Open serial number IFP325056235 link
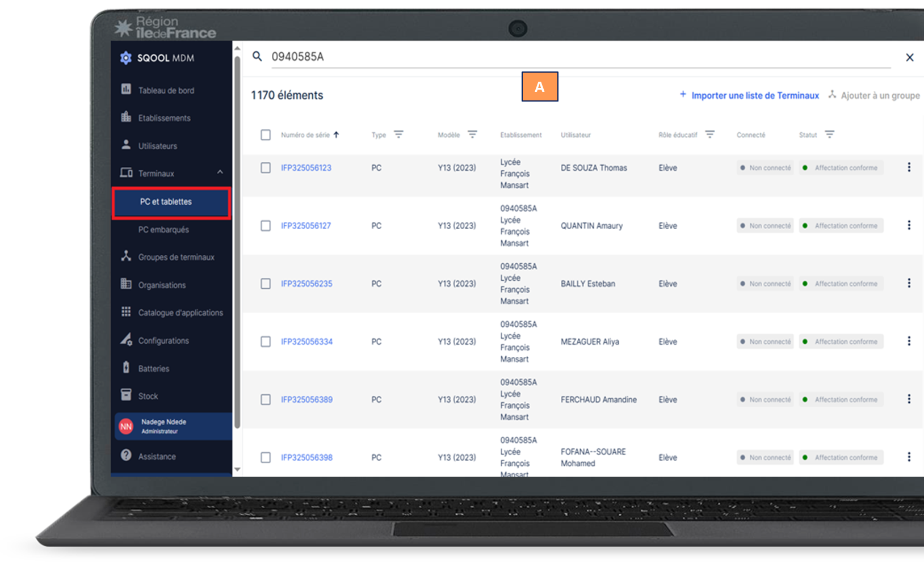 [306, 284]
